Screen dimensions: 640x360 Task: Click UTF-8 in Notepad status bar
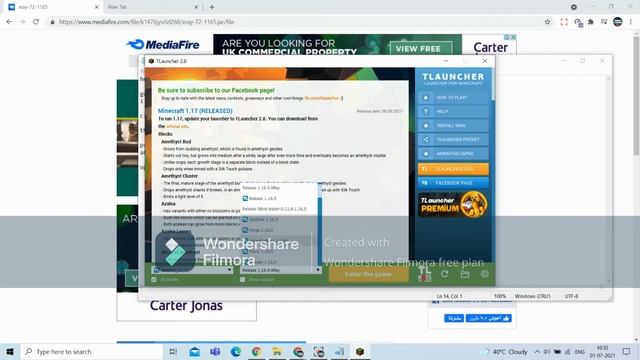tap(571, 296)
